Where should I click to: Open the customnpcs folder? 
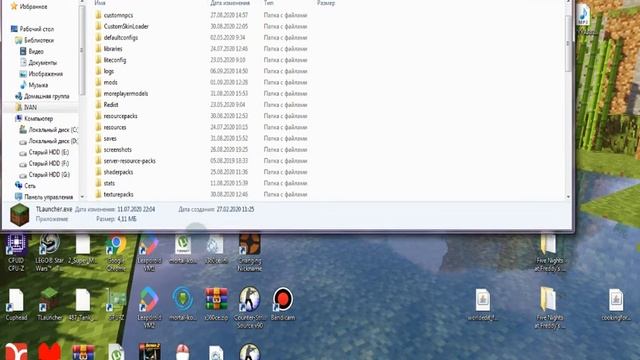coord(118,15)
